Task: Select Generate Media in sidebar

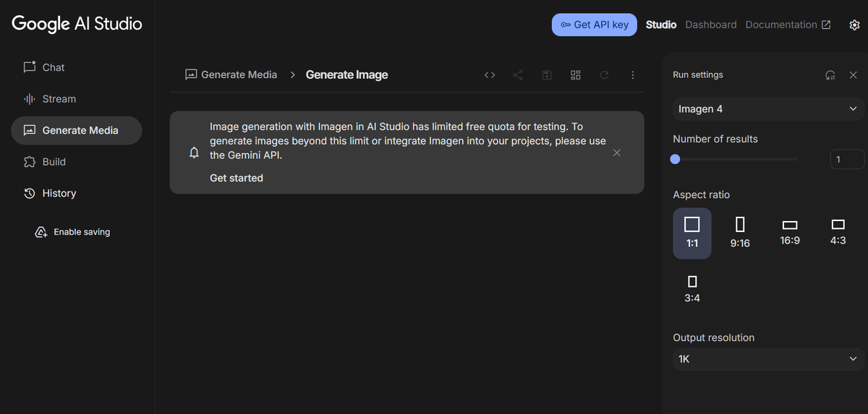Action: point(76,131)
